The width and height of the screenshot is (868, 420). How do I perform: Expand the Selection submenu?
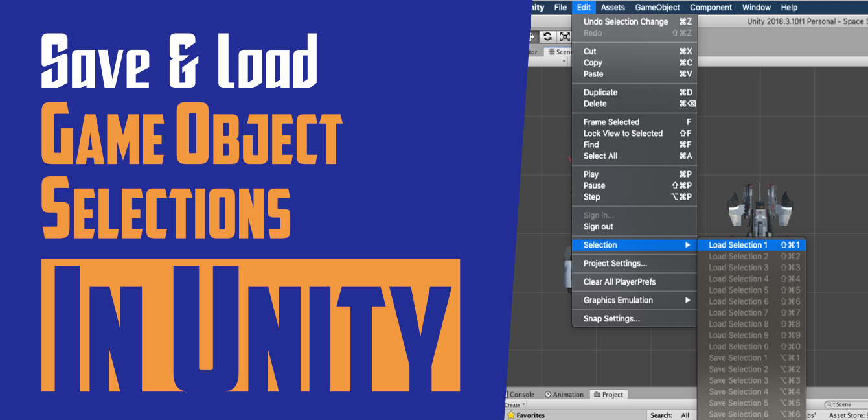coord(634,245)
